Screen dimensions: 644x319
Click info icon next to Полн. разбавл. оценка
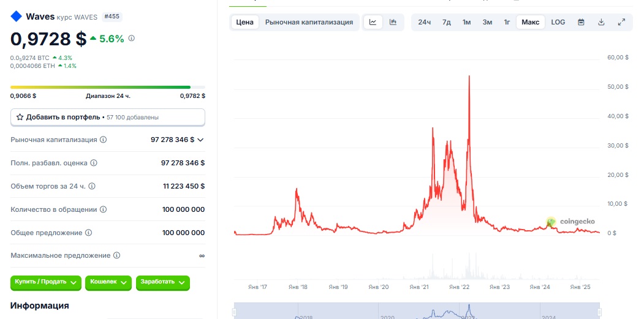(x=94, y=163)
